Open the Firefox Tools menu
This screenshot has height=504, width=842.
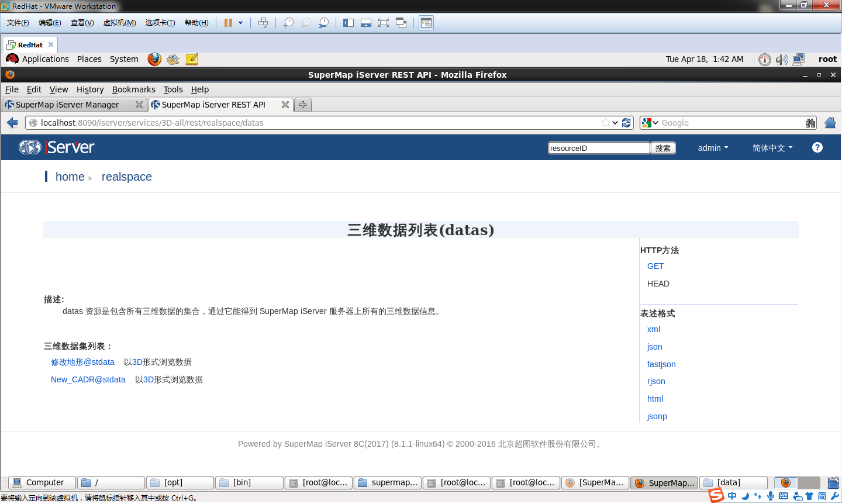point(173,89)
